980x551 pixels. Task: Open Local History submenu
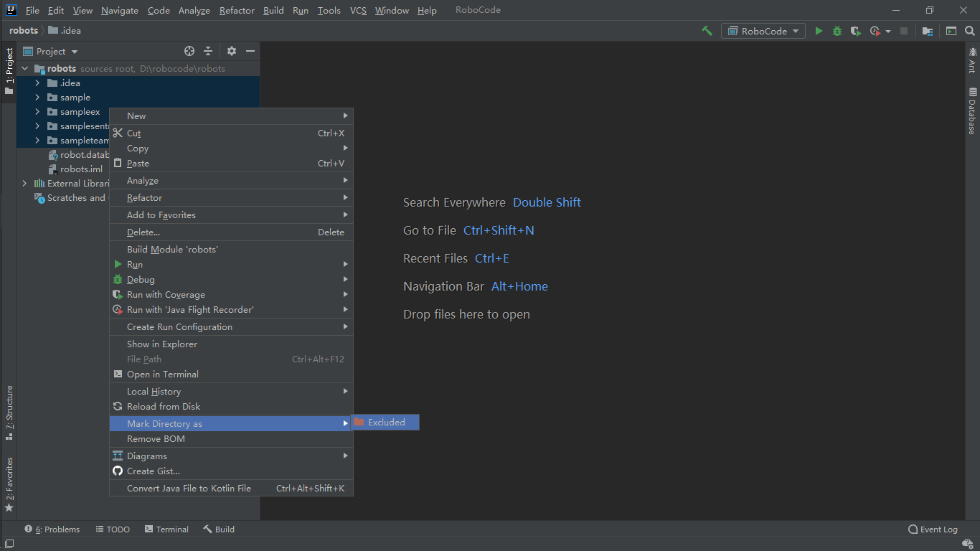tap(230, 391)
